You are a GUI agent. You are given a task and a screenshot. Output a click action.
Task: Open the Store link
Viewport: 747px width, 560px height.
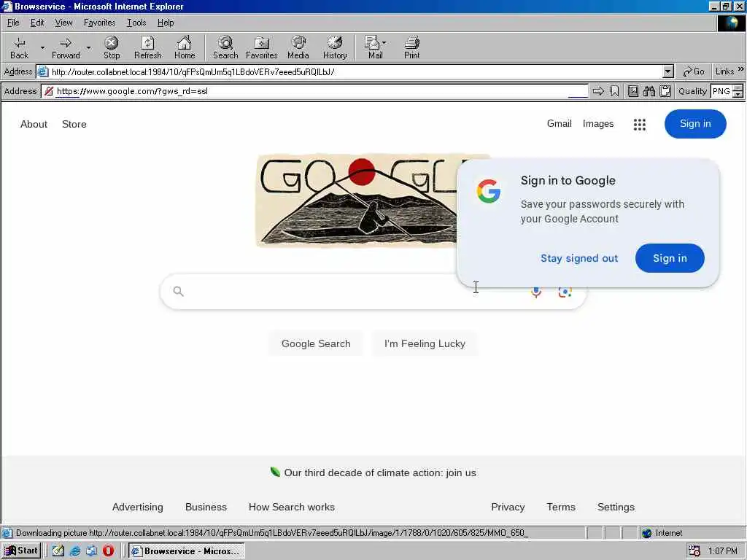(74, 124)
